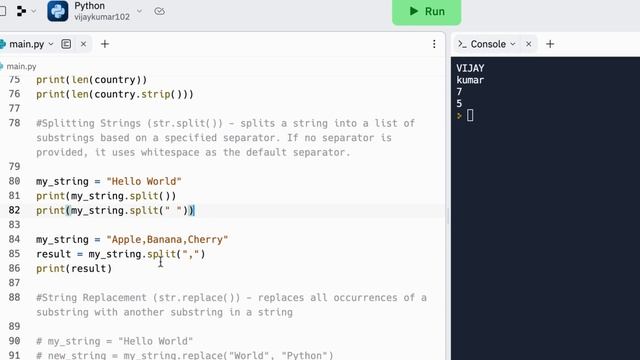Click print(len(country.strip())) on line 76
640x360 pixels.
coord(115,94)
